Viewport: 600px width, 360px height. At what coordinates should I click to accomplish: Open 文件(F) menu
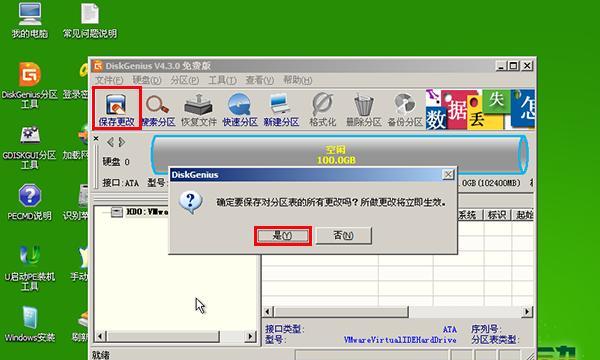(109, 80)
